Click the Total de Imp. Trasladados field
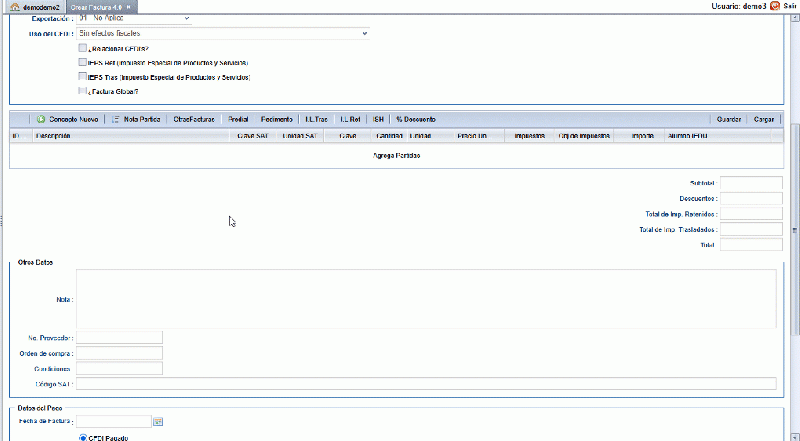Screen dimensions: 800x441 coord(751,229)
